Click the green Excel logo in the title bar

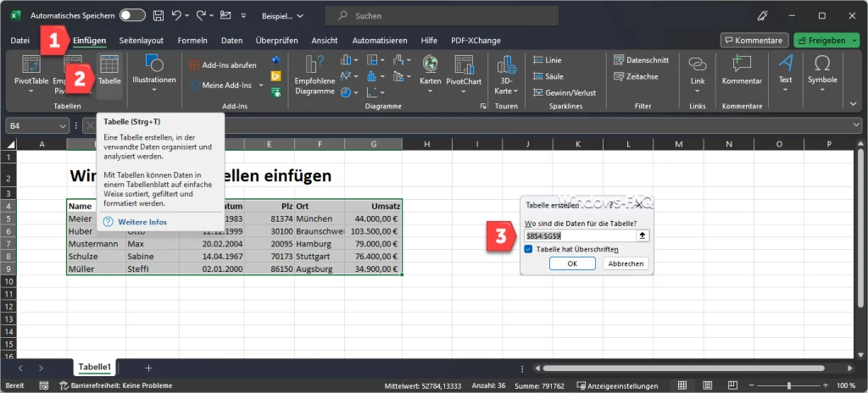coord(17,15)
